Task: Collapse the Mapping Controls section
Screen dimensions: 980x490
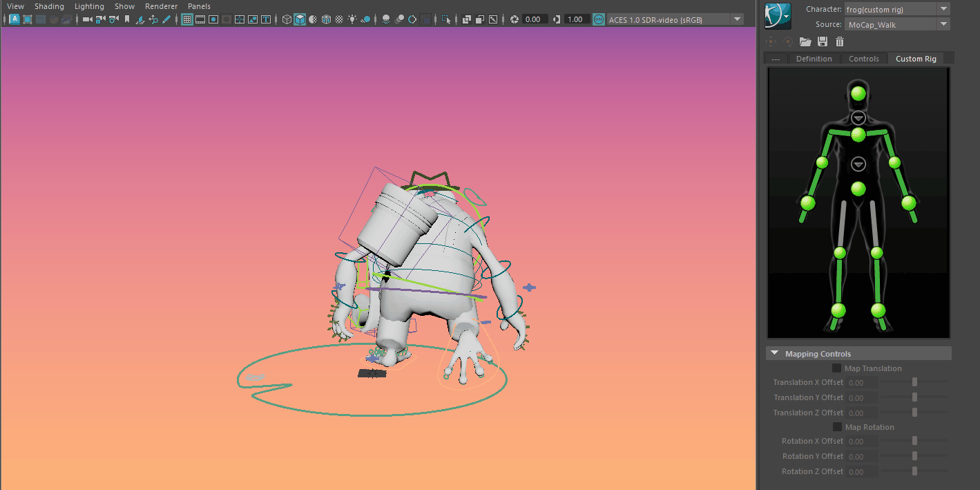Action: point(775,354)
